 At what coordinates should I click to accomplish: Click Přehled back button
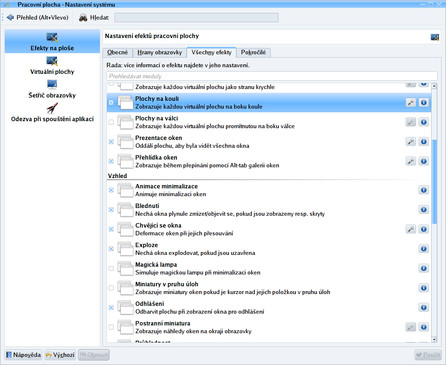point(38,18)
